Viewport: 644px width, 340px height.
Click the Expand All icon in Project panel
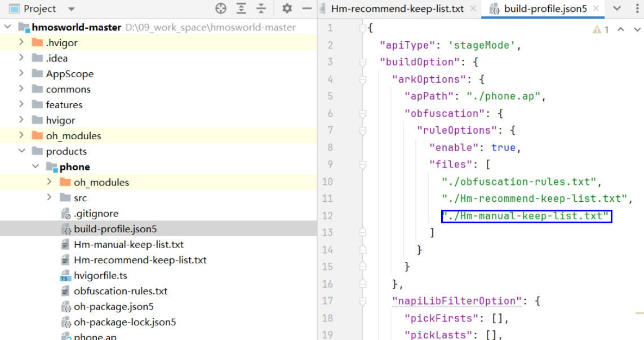click(x=241, y=8)
